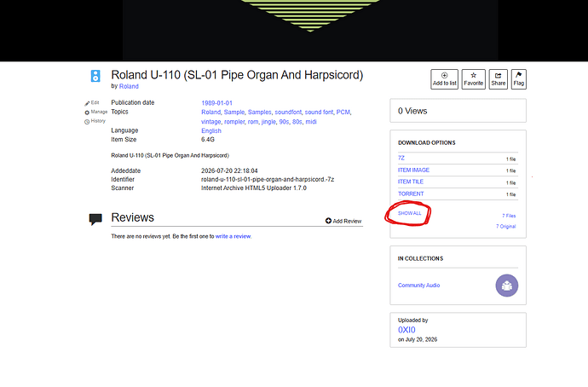Flag this item
This screenshot has width=588, height=387.
(519, 79)
